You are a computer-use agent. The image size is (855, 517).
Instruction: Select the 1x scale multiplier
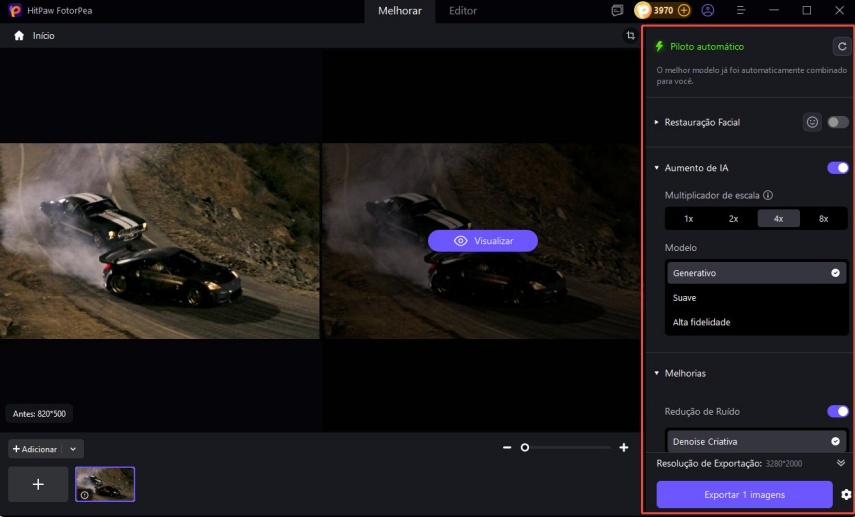tap(689, 219)
